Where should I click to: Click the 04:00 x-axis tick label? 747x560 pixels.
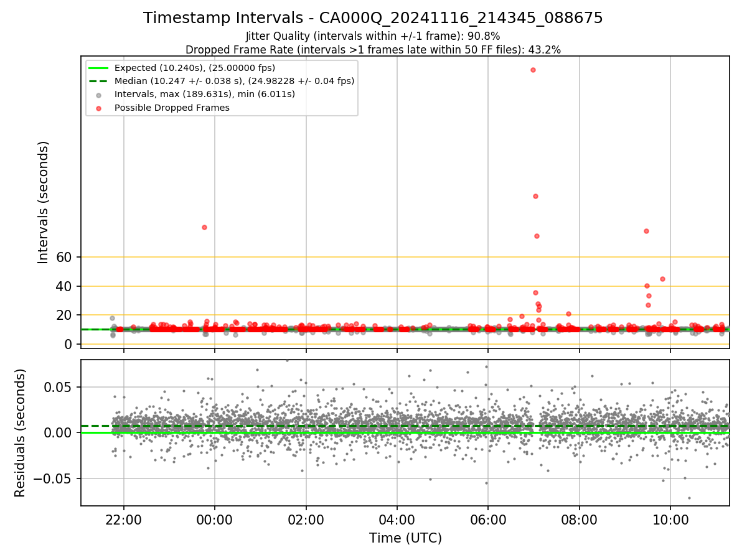(397, 519)
